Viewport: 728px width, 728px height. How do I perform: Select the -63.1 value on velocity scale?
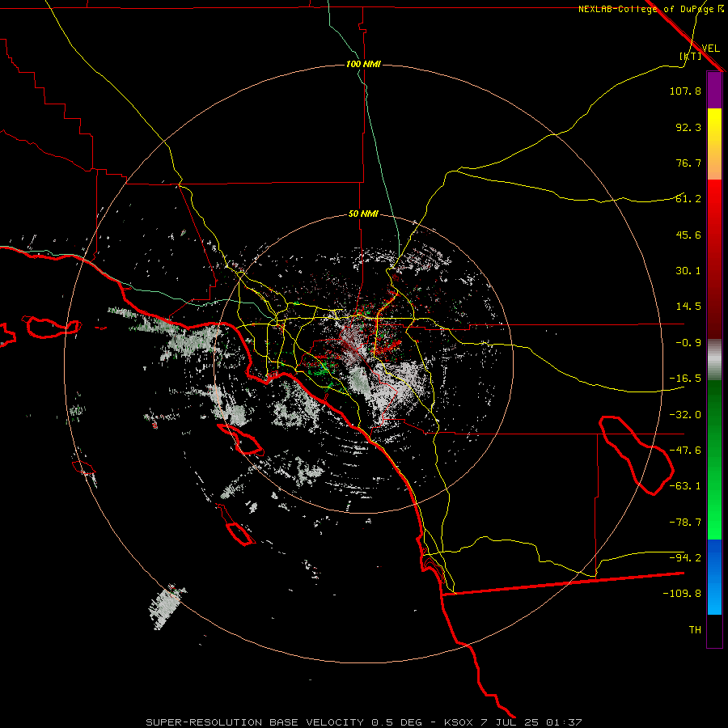click(x=685, y=486)
